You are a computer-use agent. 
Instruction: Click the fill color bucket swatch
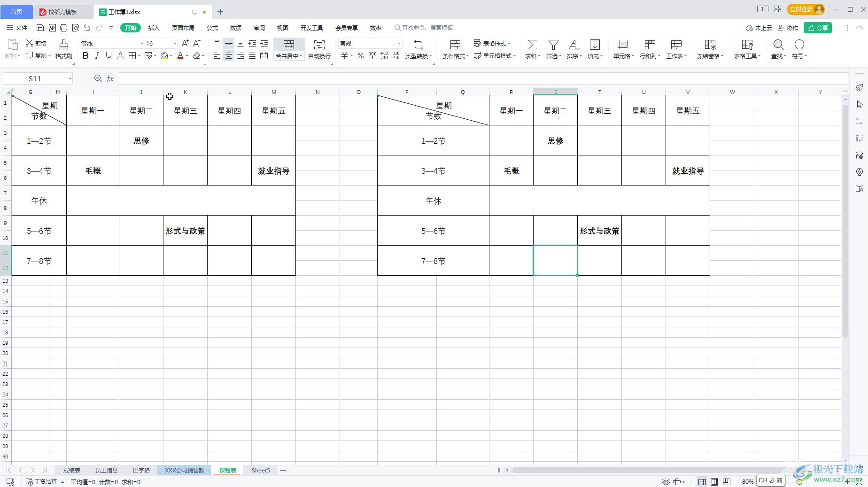click(164, 55)
